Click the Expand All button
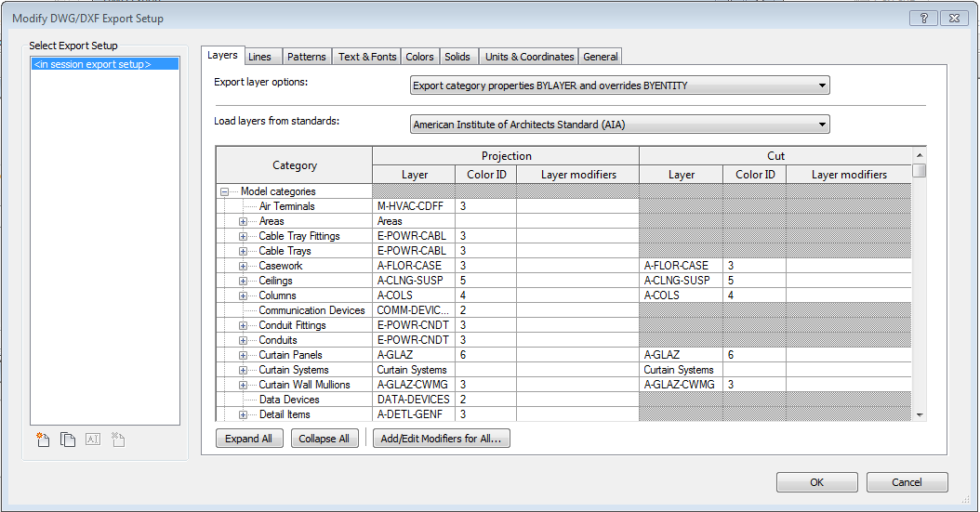 [248, 439]
